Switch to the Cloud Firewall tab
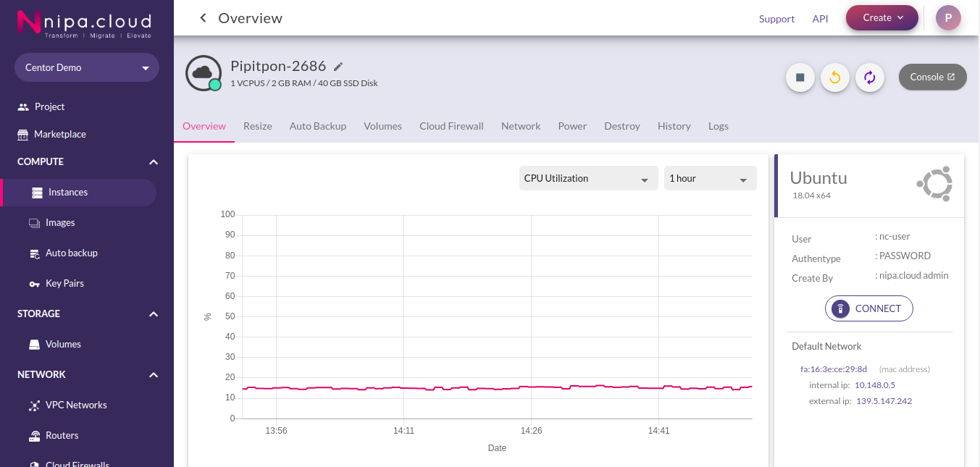The image size is (980, 467). click(451, 126)
